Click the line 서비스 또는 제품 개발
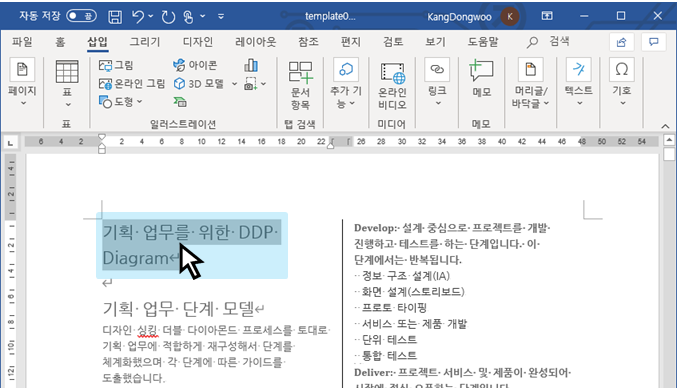Screen dimensions: 678x388 tap(414, 324)
